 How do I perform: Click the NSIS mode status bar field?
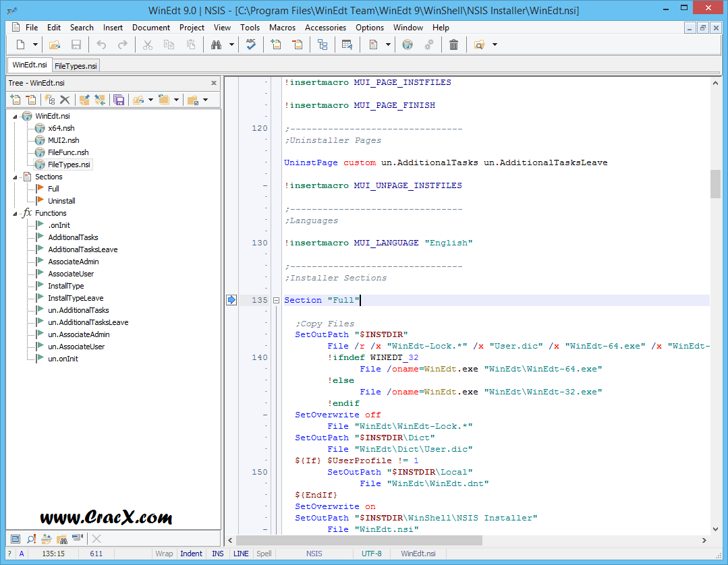coord(314,554)
